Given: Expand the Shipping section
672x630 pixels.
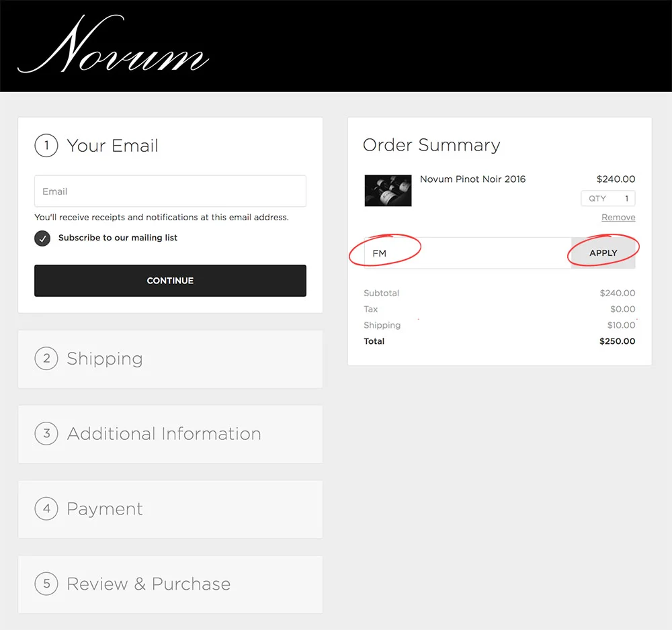Looking at the screenshot, I should [x=170, y=359].
